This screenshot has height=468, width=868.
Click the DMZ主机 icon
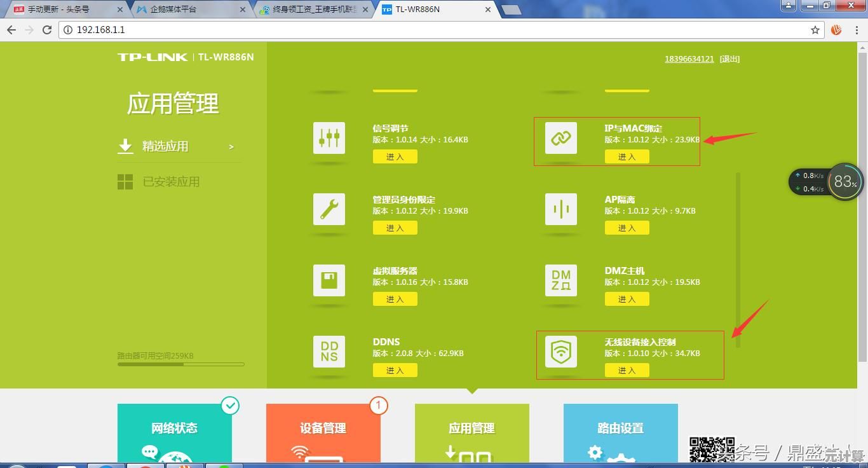click(561, 280)
